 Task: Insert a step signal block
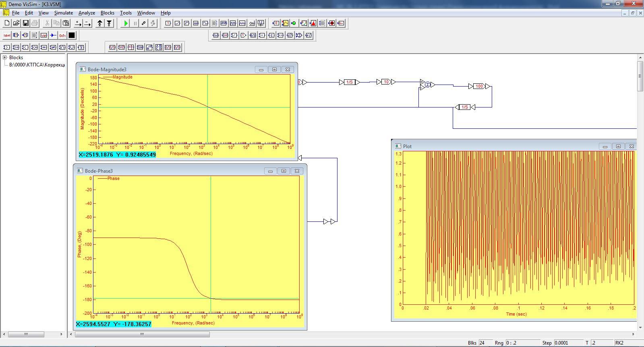point(186,23)
